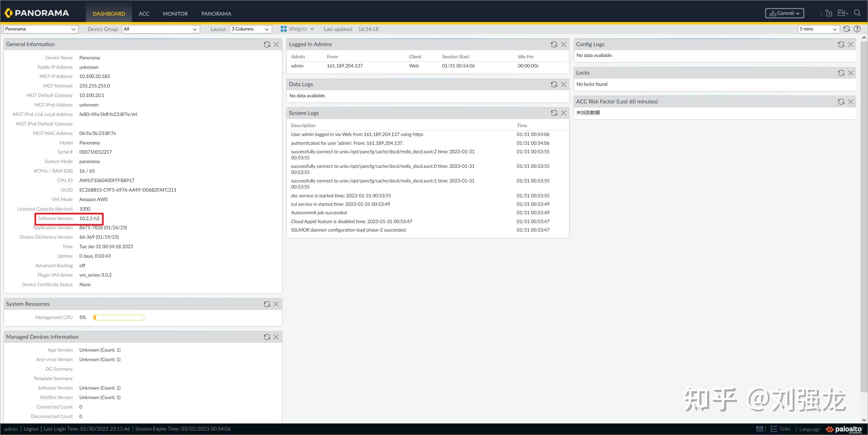This screenshot has height=435, width=868.
Task: Remove the ACC Risk Factor widget
Action: [x=851, y=102]
